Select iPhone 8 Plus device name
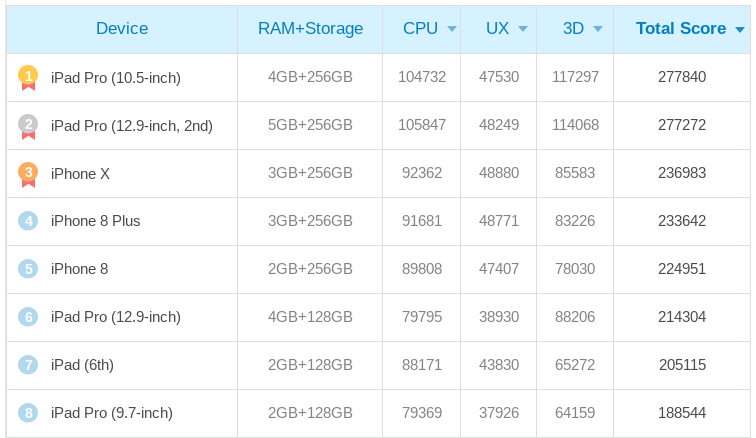The width and height of the screenshot is (756, 438). coord(95,221)
